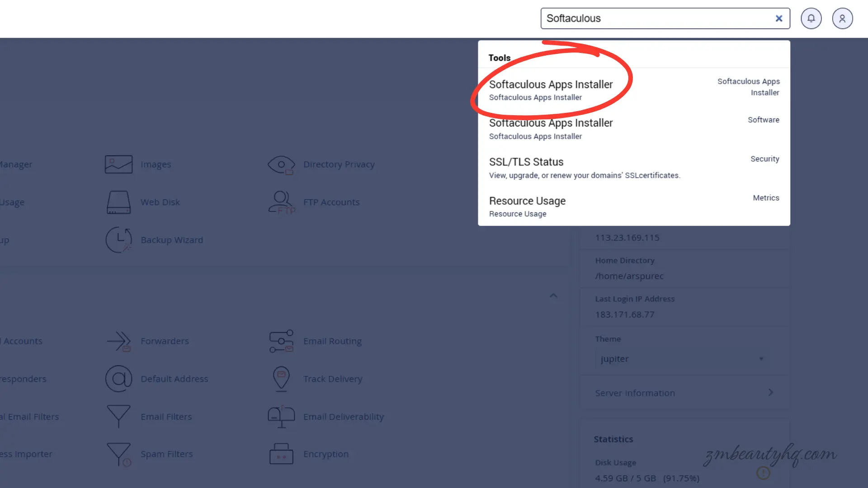Screen dimensions: 868x488
Task: Open Autoresponders link
Action: pyautogui.click(x=23, y=379)
